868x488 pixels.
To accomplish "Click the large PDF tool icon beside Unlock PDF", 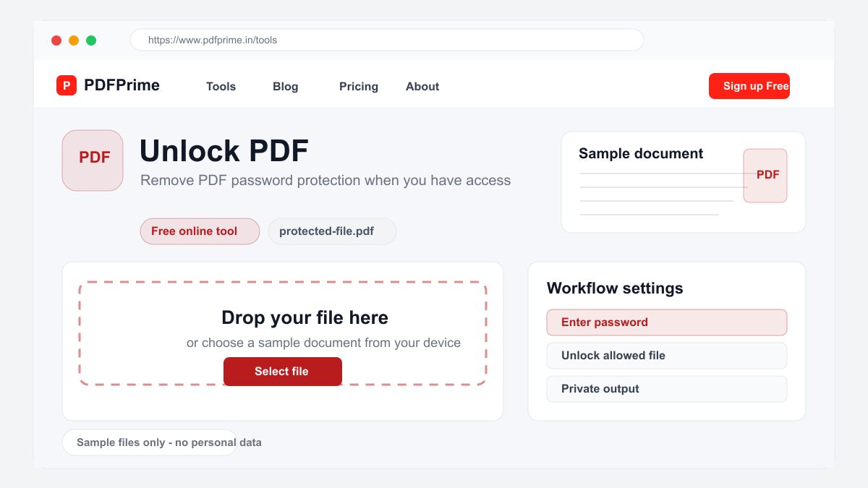I will pos(93,160).
